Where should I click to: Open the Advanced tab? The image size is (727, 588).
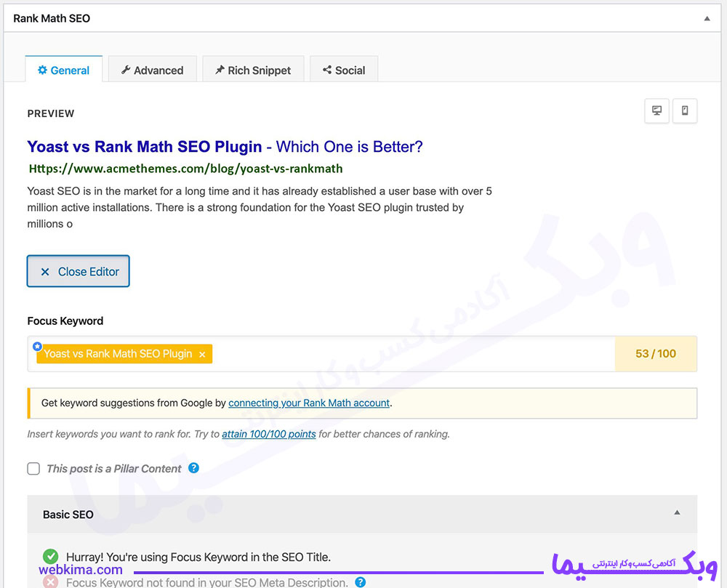pyautogui.click(x=153, y=70)
